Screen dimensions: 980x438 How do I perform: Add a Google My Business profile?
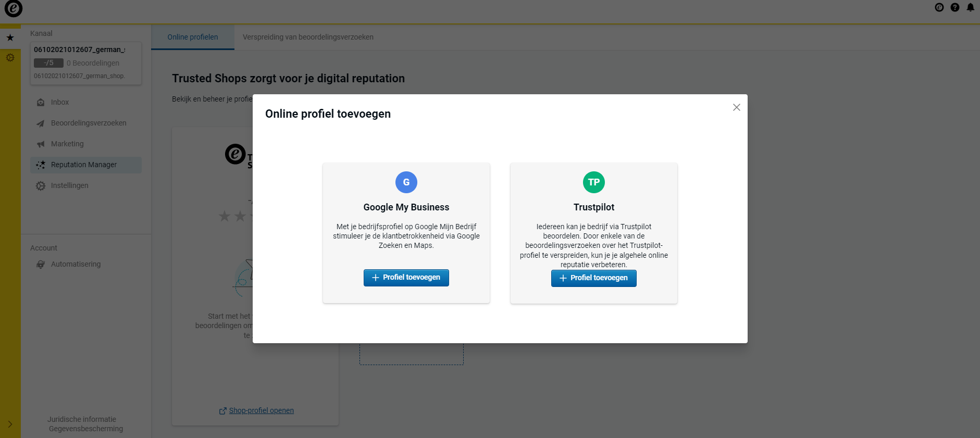406,278
